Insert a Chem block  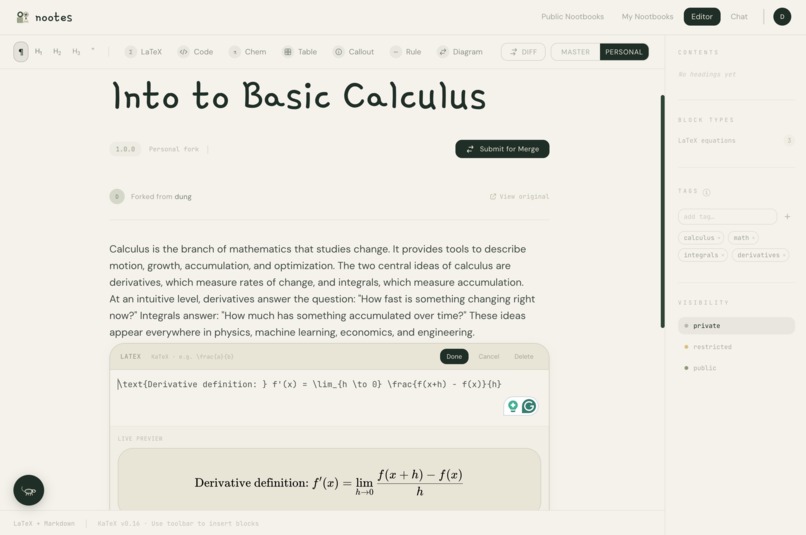[248, 52]
